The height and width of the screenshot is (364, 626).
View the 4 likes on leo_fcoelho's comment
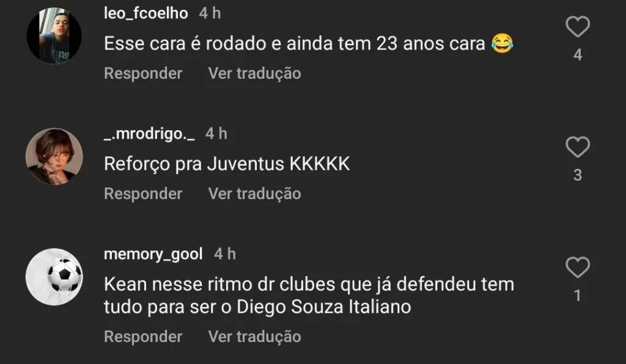pos(578,55)
